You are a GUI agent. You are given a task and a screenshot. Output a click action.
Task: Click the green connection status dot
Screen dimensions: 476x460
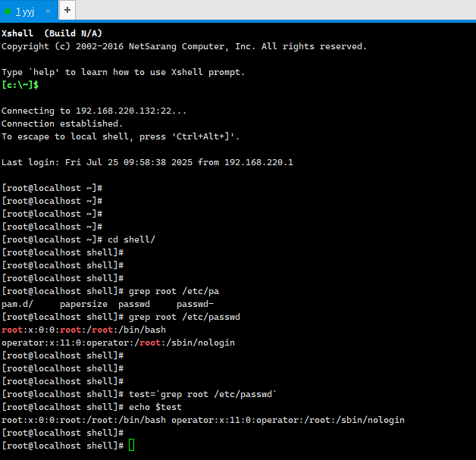pyautogui.click(x=8, y=11)
